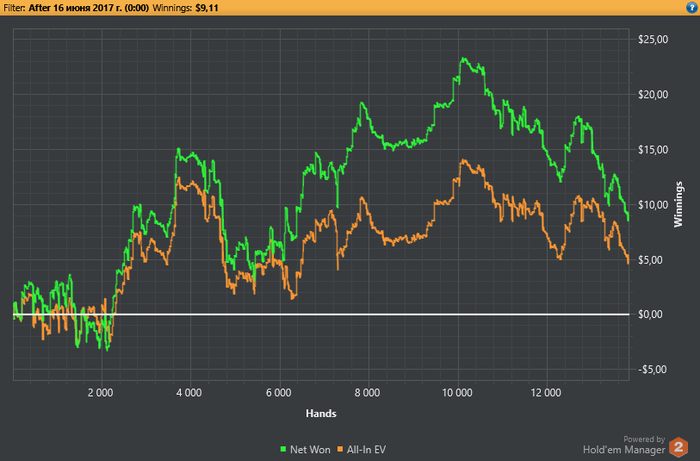Toggle the All-In EV orange legend swatch
This screenshot has width=700, height=461.
pyautogui.click(x=340, y=449)
